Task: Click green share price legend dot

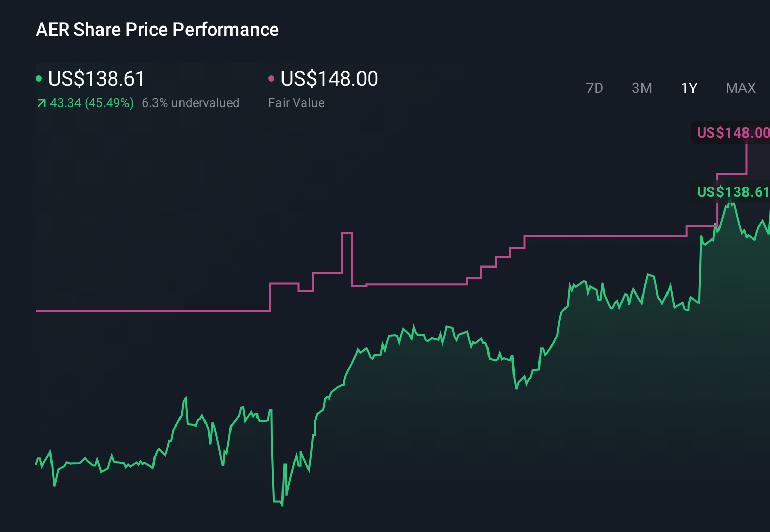Action: point(39,78)
